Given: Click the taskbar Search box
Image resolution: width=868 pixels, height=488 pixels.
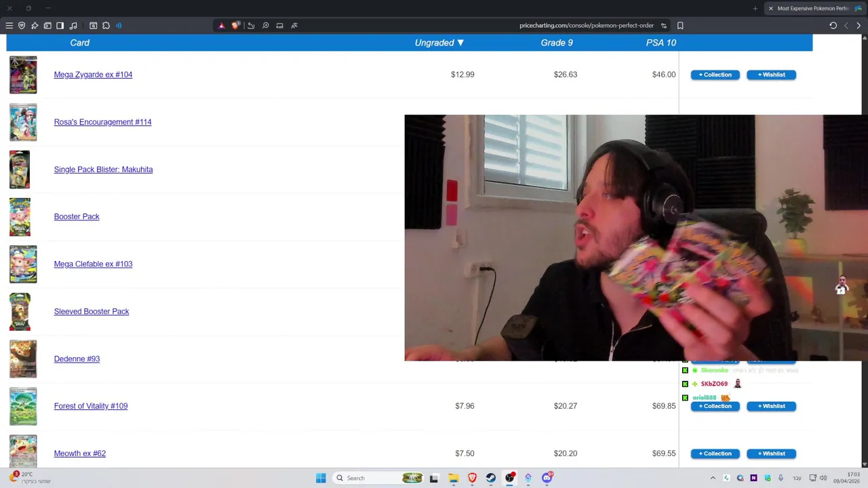Looking at the screenshot, I should (x=378, y=478).
